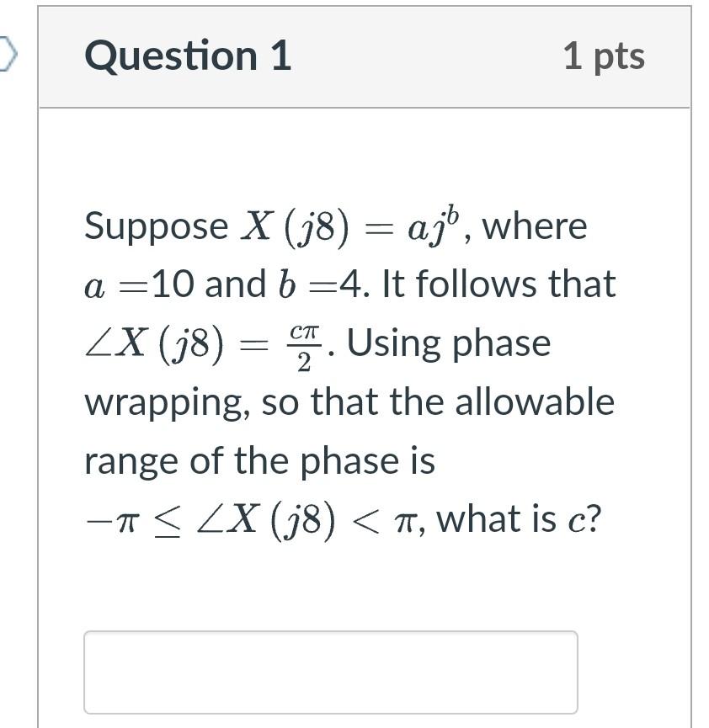Click the Question 1 heading
This screenshot has height=728, width=709.
[x=188, y=56]
